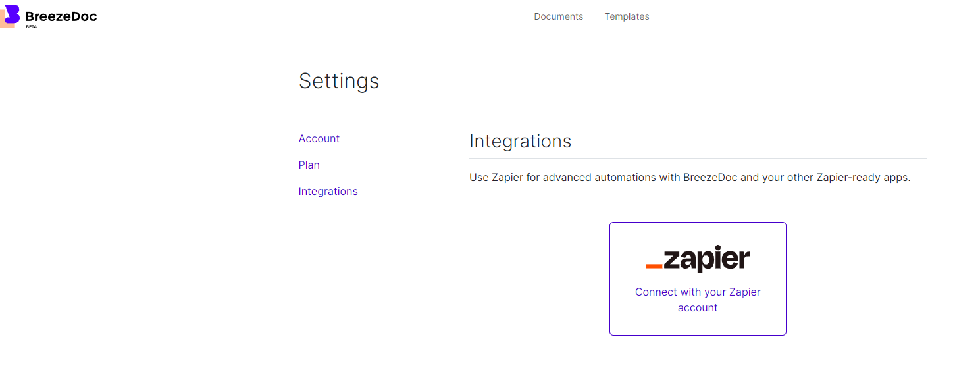Image resolution: width=980 pixels, height=368 pixels.
Task: Open the Plan settings section
Action: tap(309, 165)
